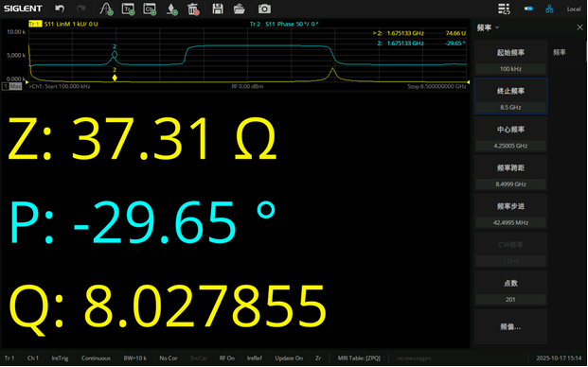
Task: Click the Ch1 Start 100.000 kHz label
Action: (60, 86)
